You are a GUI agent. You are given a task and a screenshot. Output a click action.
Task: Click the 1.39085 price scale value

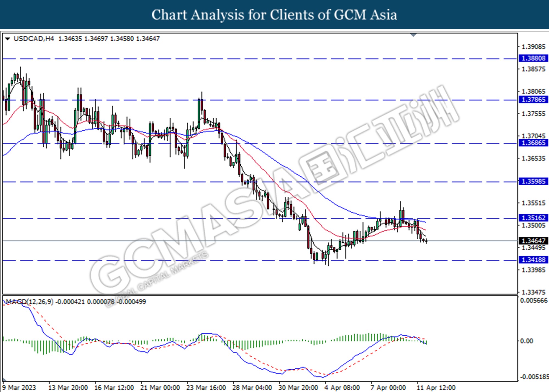pyautogui.click(x=533, y=47)
